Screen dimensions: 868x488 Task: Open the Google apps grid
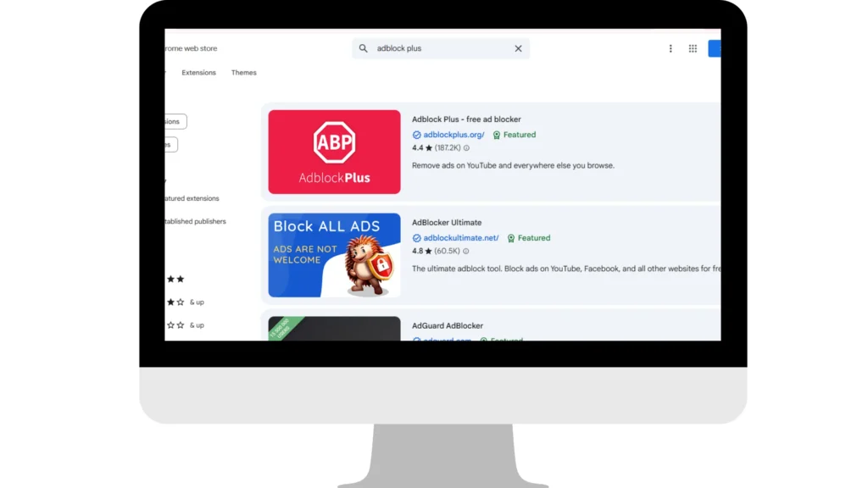(x=693, y=48)
